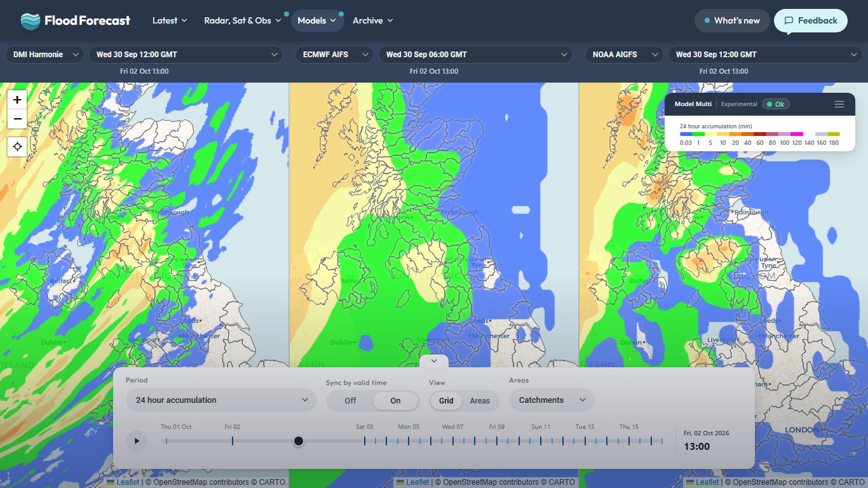Change the NOAA AIGFS model selector

pos(624,55)
